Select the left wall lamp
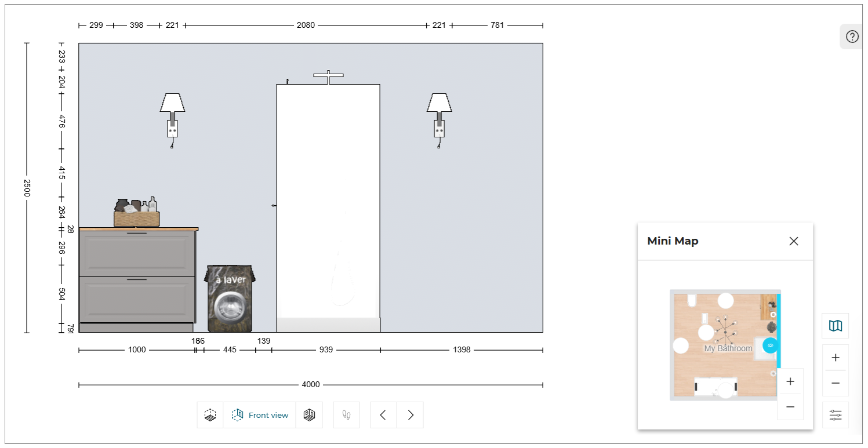 click(x=172, y=121)
